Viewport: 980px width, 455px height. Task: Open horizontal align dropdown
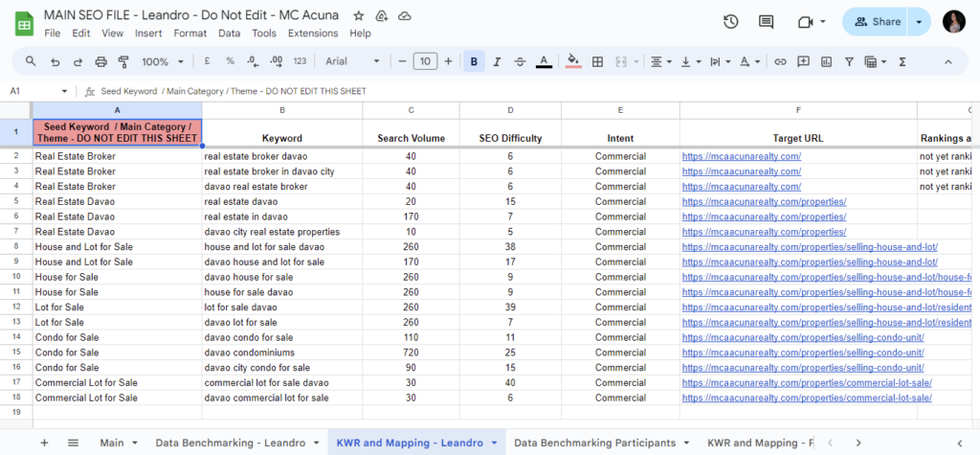click(x=660, y=61)
